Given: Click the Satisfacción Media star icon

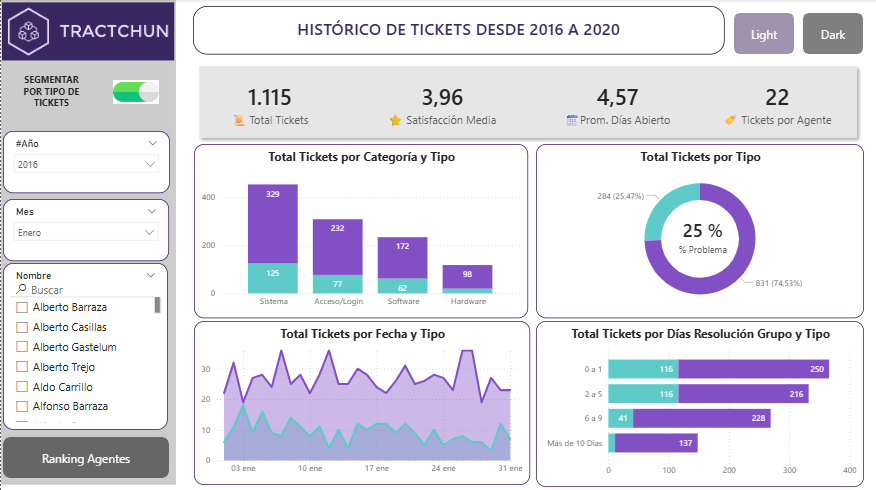Looking at the screenshot, I should pyautogui.click(x=396, y=120).
